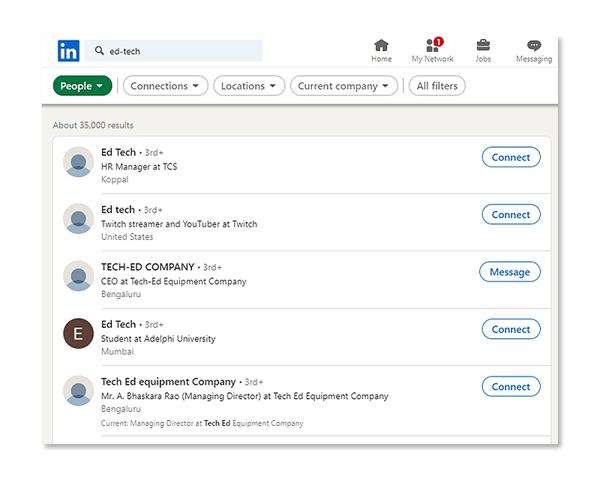Click the search magnifier icon
Screen dimensions: 600x477
(x=99, y=50)
